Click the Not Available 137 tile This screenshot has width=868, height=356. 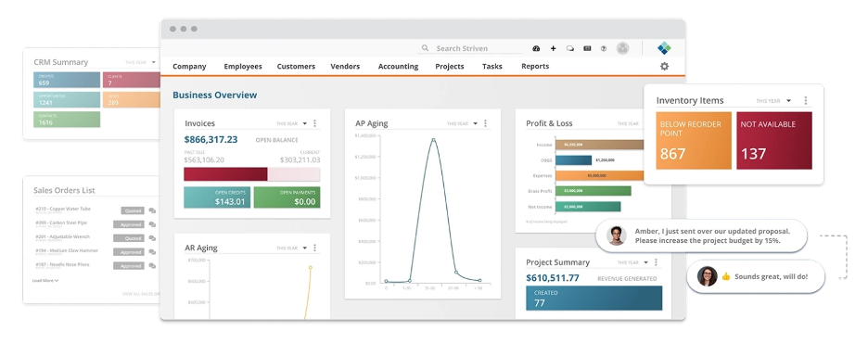click(774, 141)
